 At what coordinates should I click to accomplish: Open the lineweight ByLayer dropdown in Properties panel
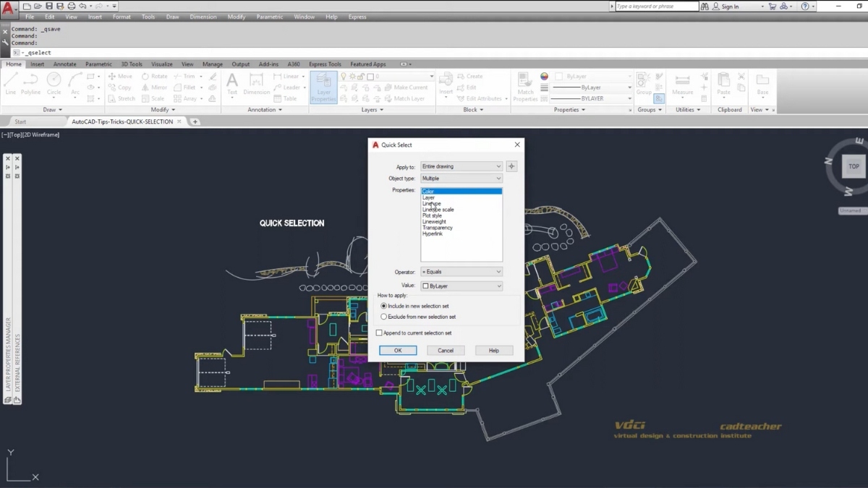[592, 87]
